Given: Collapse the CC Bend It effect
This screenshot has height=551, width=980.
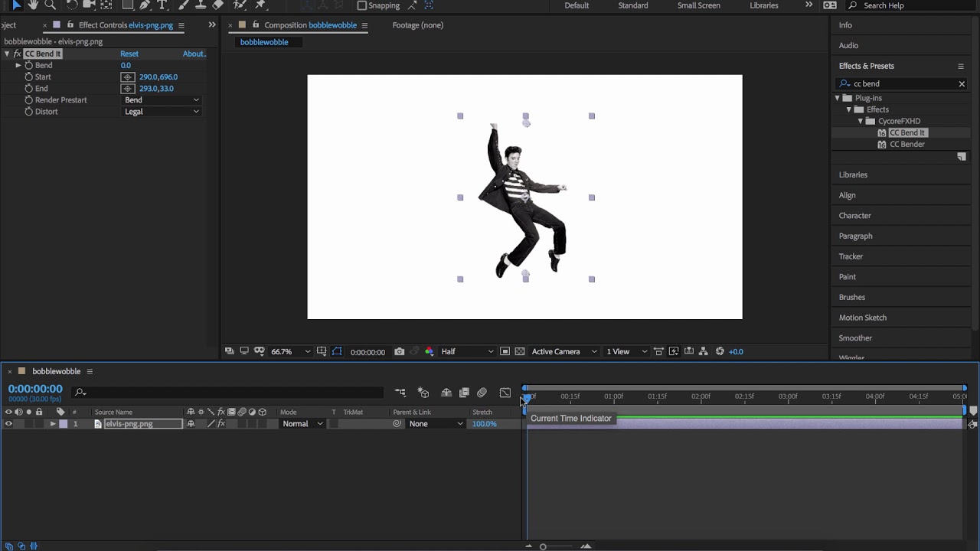Looking at the screenshot, I should click(7, 54).
